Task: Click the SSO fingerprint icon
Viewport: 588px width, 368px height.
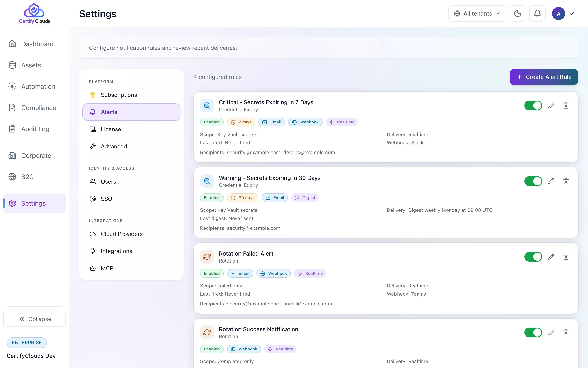Action: (x=92, y=199)
